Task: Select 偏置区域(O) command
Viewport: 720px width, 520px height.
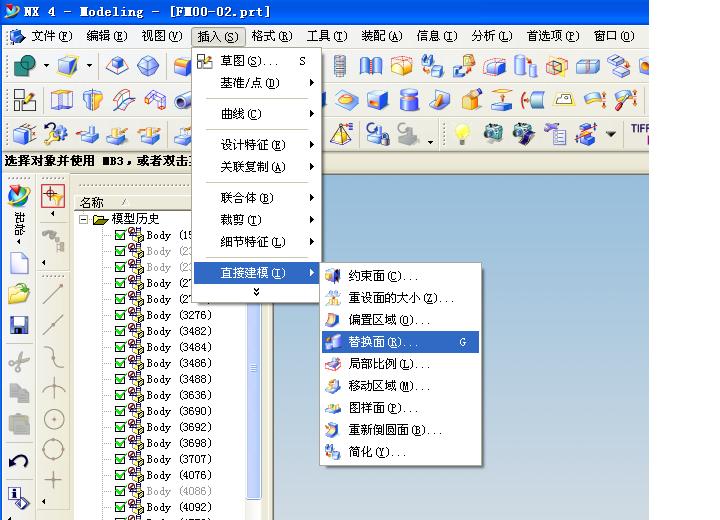Action: tap(400, 320)
